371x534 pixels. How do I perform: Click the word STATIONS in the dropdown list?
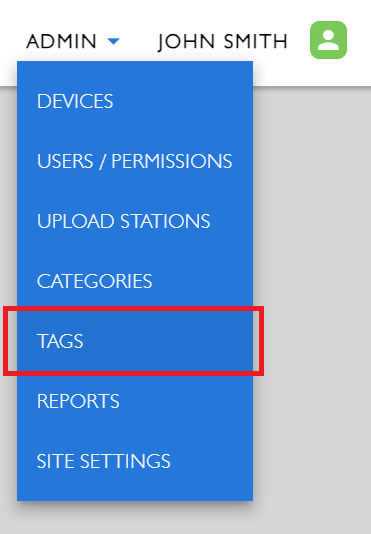[x=165, y=221]
